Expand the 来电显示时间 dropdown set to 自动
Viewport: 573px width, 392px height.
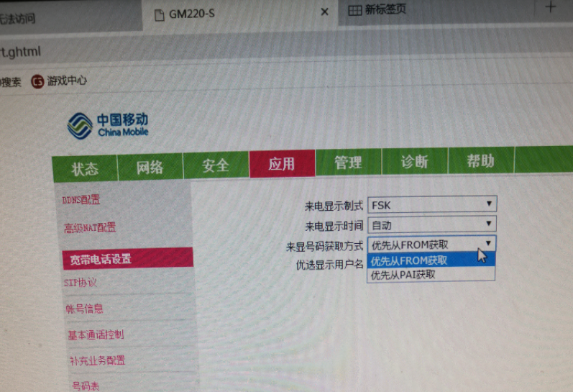(x=431, y=225)
